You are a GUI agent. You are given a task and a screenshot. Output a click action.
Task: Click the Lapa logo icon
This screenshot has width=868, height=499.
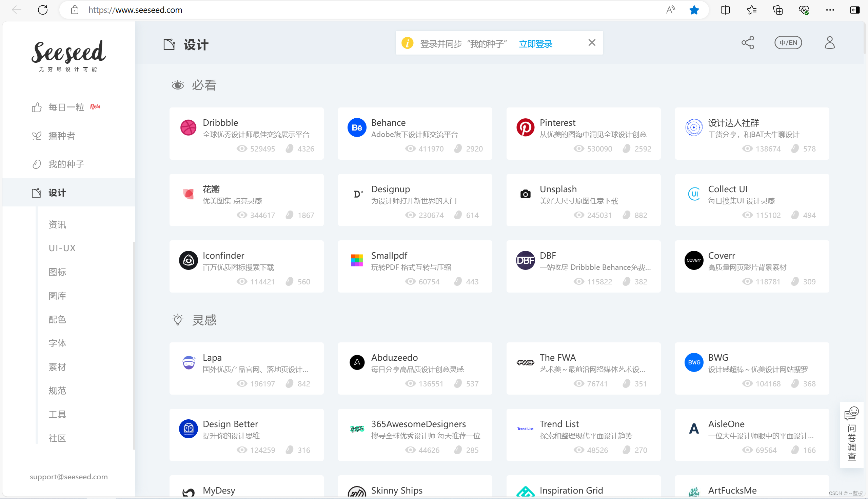188,362
